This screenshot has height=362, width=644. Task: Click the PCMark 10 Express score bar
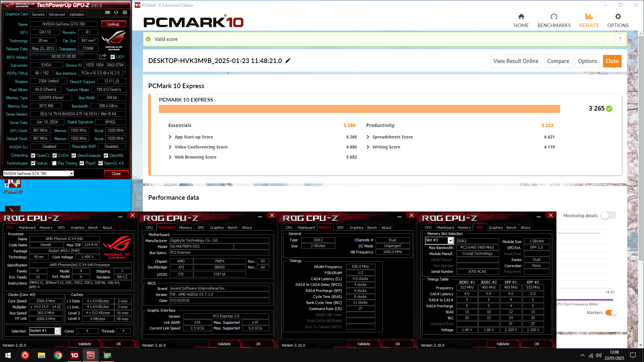359,109
